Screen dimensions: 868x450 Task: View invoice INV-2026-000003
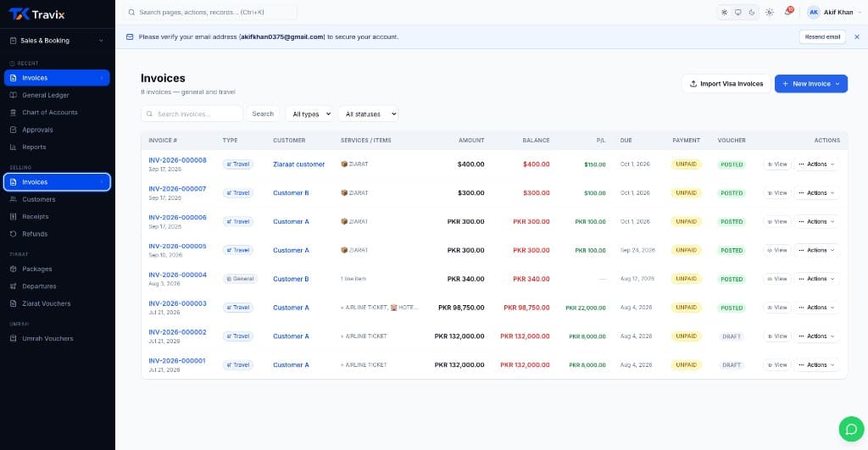coord(777,308)
